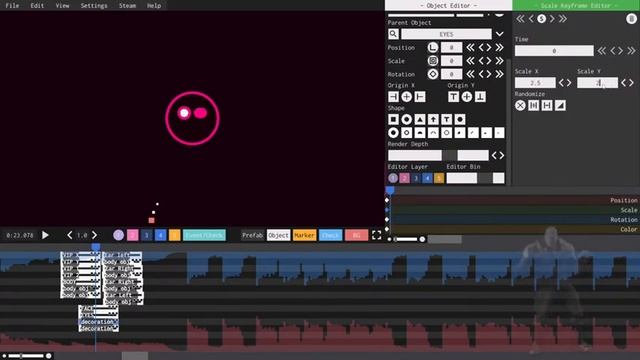Open the Steam menu
The height and width of the screenshot is (360, 640).
click(127, 5)
